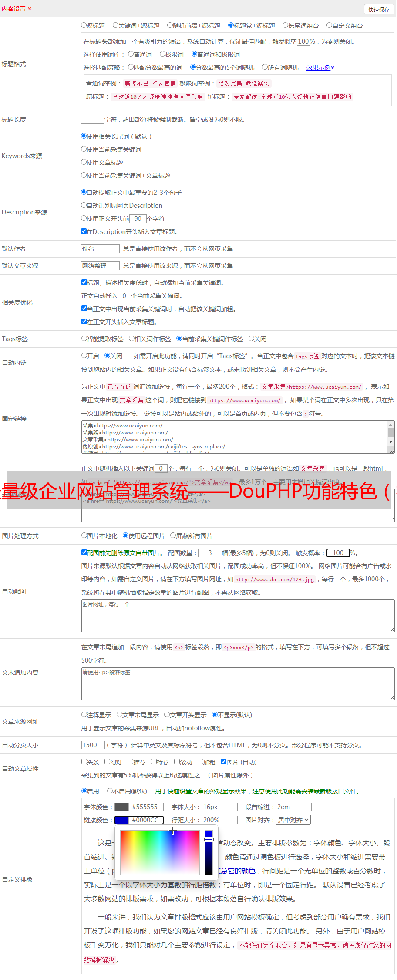This screenshot has width=397, height=980.
Task: Select 使用文章标题 keywords source
Action: click(84, 162)
